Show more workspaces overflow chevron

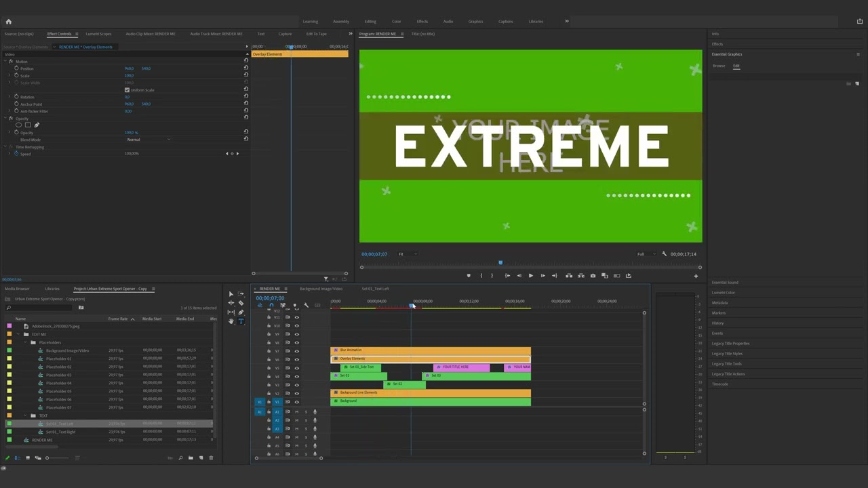point(567,21)
